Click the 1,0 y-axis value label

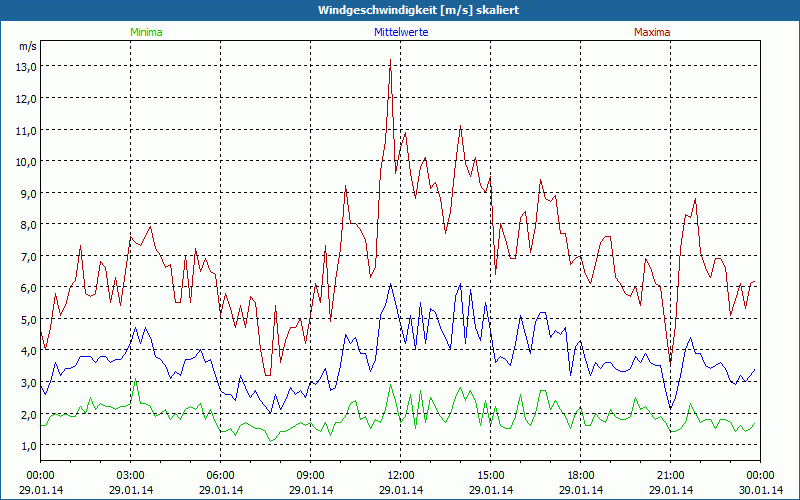click(26, 446)
